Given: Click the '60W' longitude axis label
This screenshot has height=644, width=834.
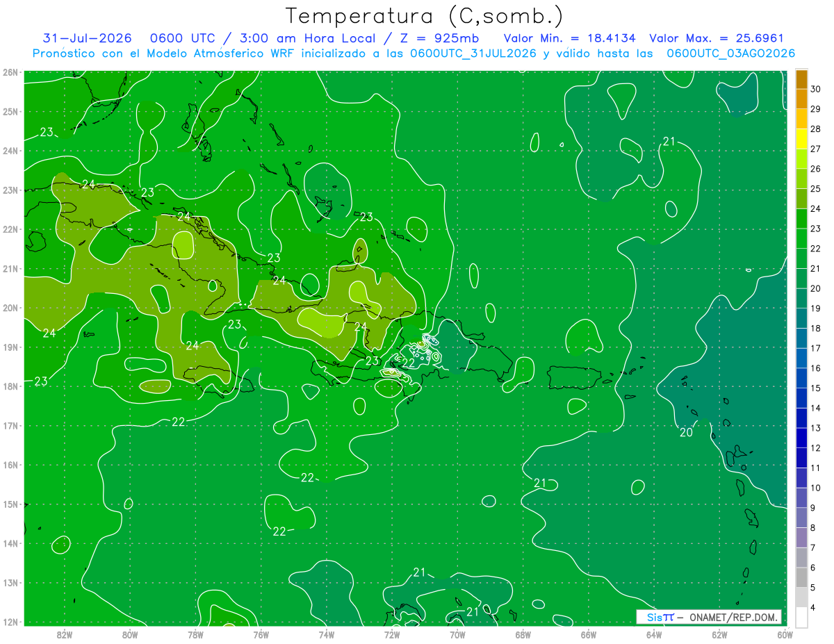Looking at the screenshot, I should [x=785, y=634].
